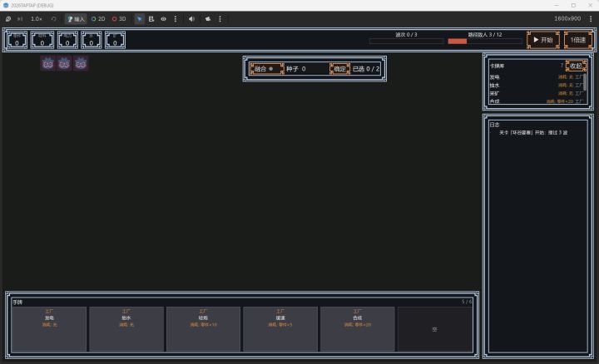
Task: Pick the 发电 card in the hand
Action: [49, 329]
